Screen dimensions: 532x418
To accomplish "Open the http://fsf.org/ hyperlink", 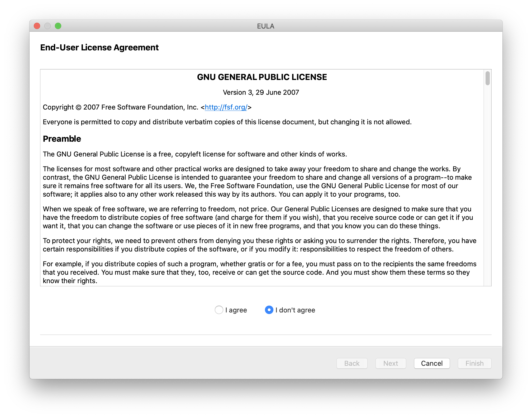I will pyautogui.click(x=226, y=107).
